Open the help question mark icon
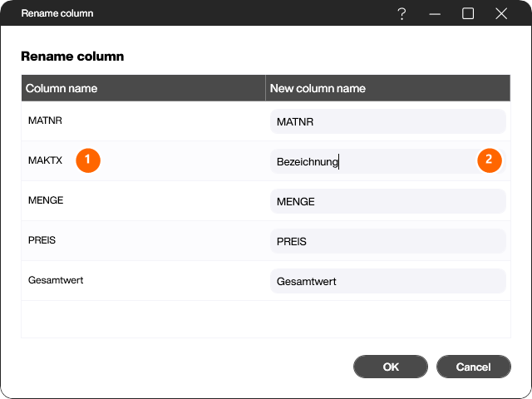The height and width of the screenshot is (399, 532). tap(401, 13)
